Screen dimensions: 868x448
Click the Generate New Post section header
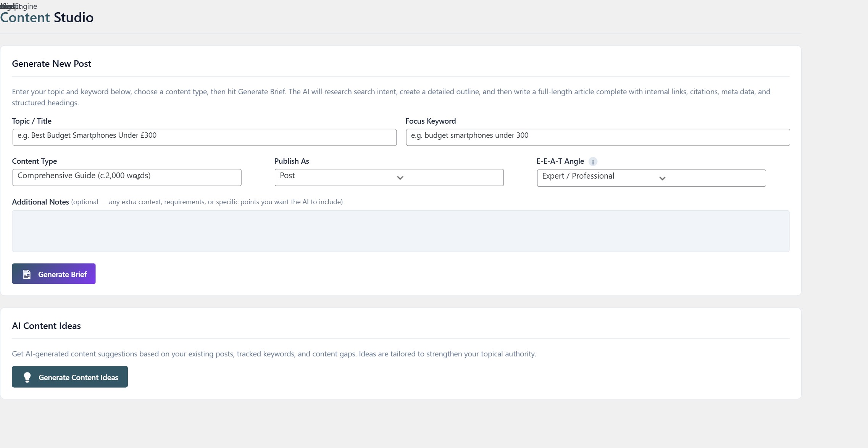pyautogui.click(x=52, y=63)
